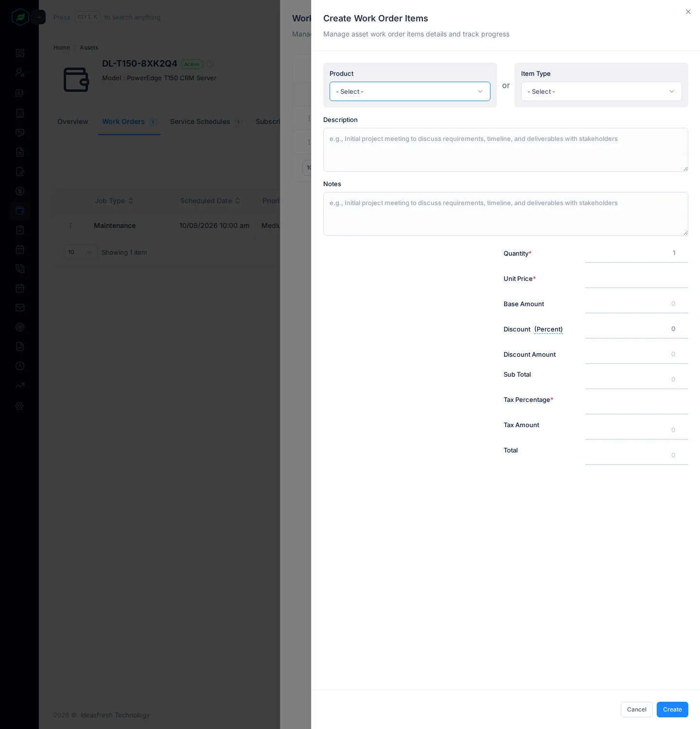Image resolution: width=700 pixels, height=729 pixels.
Task: Switch to the Work Orders tab
Action: (x=129, y=121)
